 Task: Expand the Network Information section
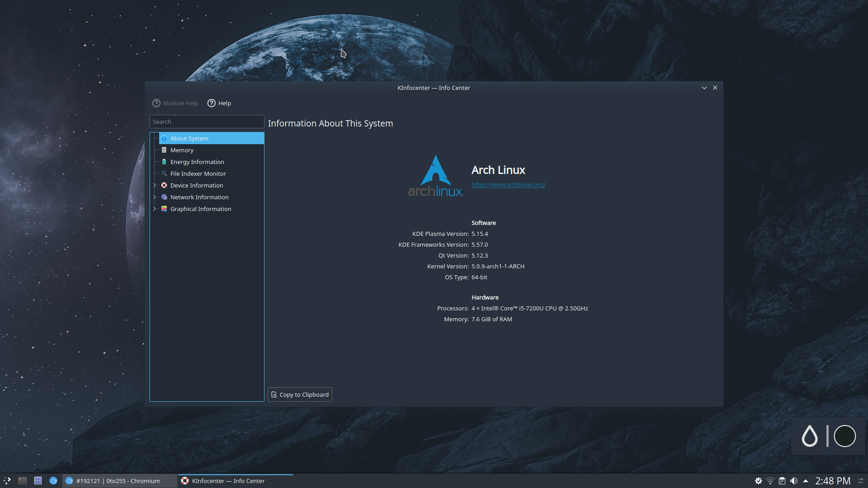[155, 197]
